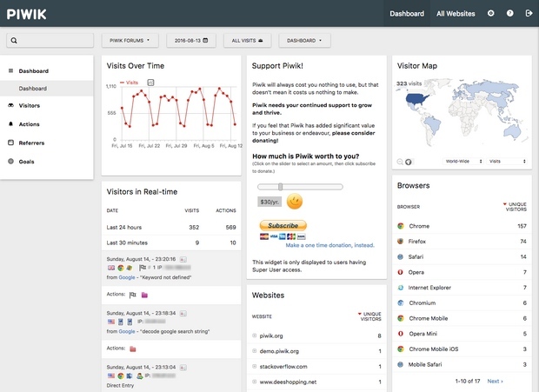539x392 pixels.
Task: Click the United States on visitor map
Action: tap(417, 99)
